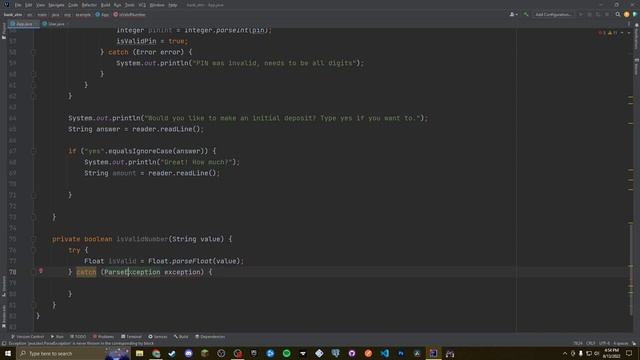640x360 pixels.
Task: Click the green build hammer icon
Action: [526, 14]
